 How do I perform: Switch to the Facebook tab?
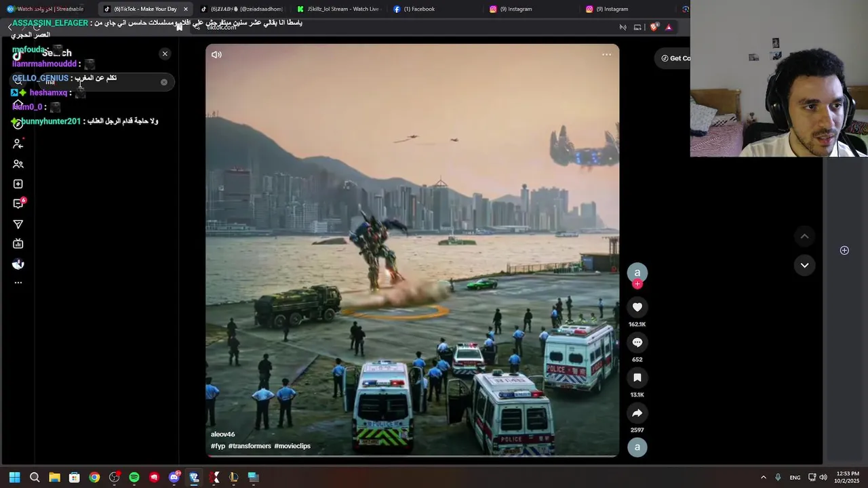pos(436,9)
